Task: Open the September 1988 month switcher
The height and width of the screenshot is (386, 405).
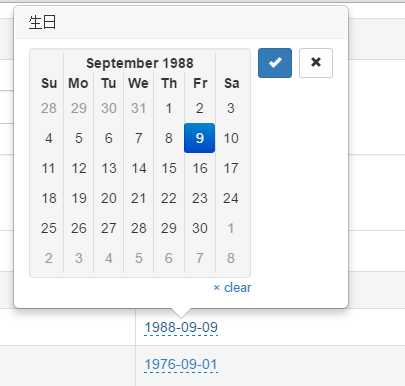Action: (140, 63)
